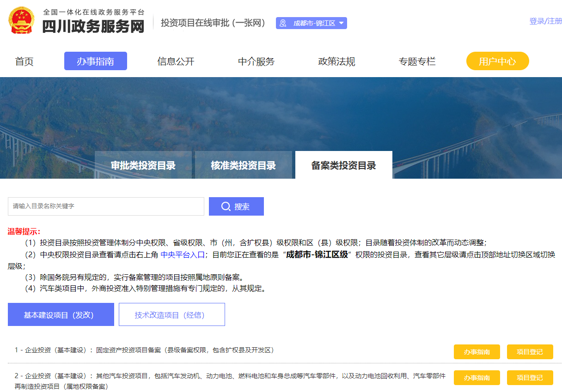This screenshot has height=392, width=562.
Task: Open 专题专栏 navigation item
Action: point(417,61)
